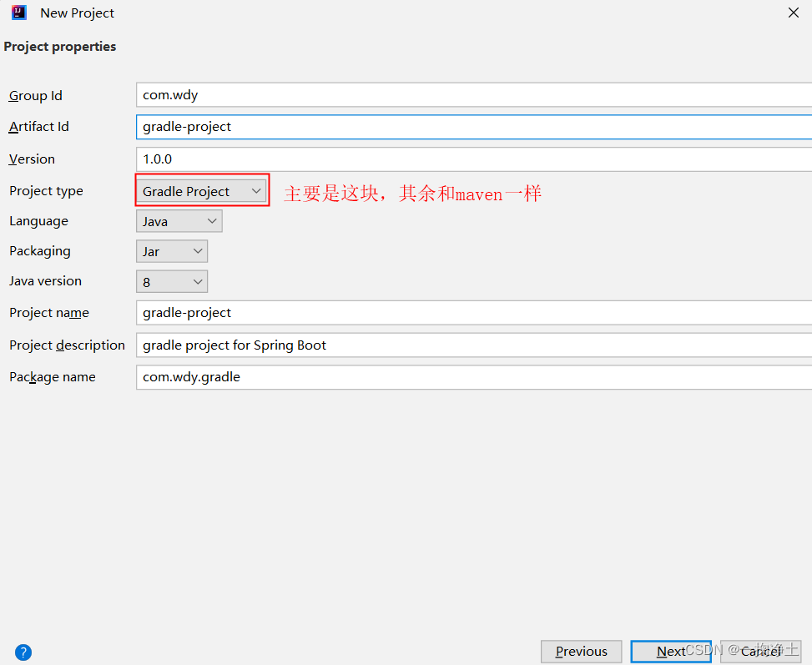Click the Previous button
This screenshot has width=812, height=665.
click(x=581, y=651)
